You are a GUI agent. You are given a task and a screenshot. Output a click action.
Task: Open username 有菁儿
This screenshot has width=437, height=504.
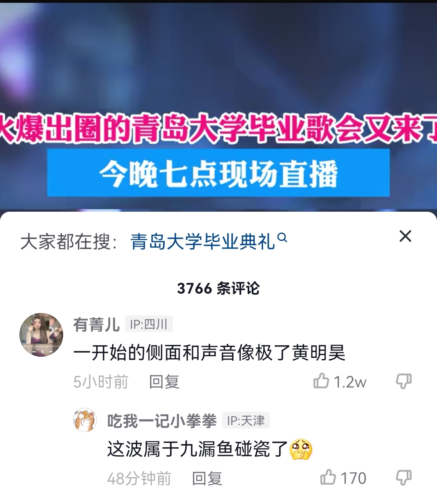pos(96,325)
